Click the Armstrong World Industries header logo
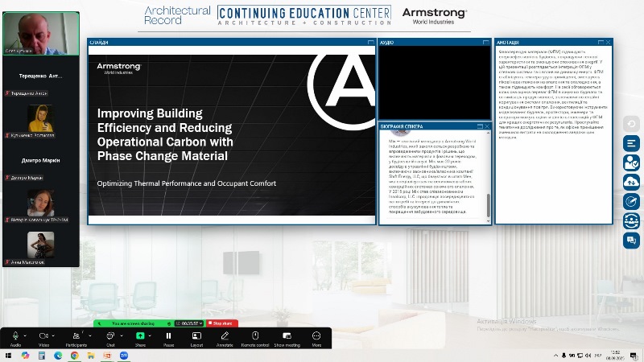This screenshot has height=362, width=644. [434, 16]
